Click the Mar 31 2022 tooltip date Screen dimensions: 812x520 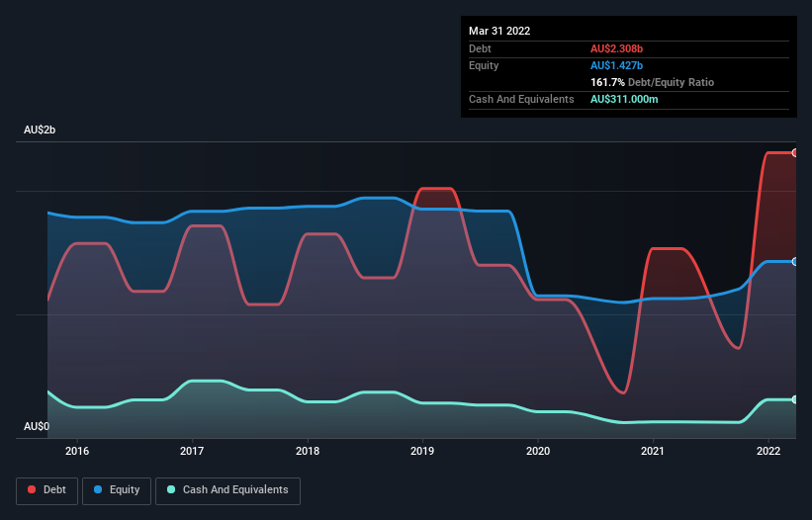click(499, 31)
